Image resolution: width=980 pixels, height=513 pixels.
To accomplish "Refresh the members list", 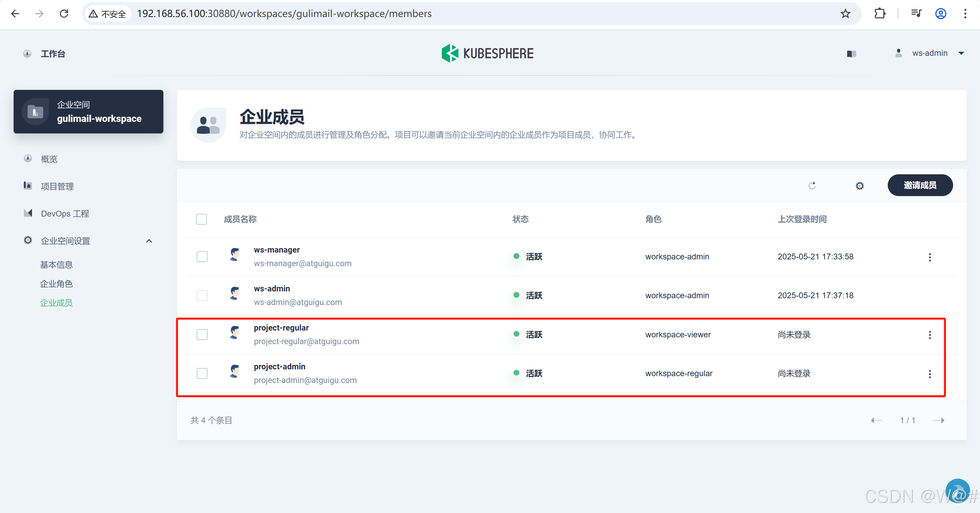I will 812,185.
